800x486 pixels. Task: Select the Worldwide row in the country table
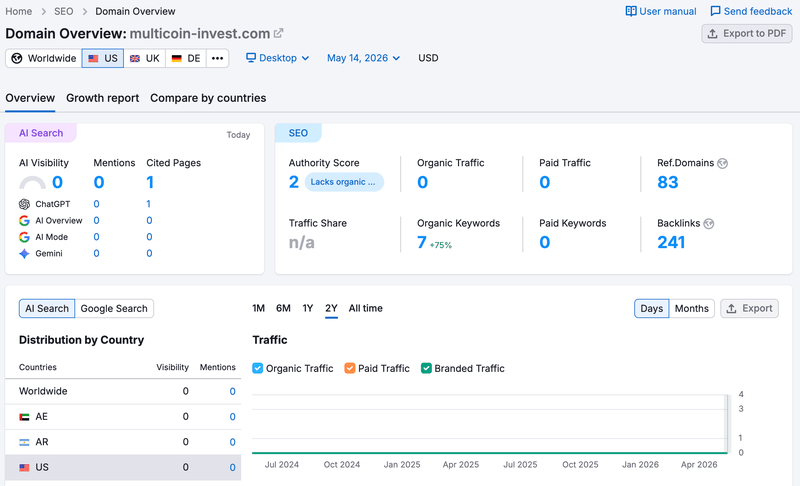pos(123,391)
